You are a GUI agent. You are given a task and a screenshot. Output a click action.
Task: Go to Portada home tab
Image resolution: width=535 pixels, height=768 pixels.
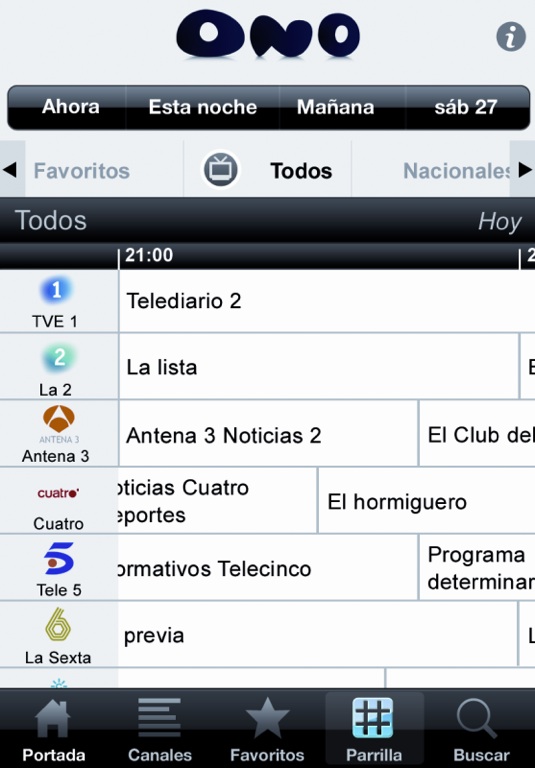53,729
